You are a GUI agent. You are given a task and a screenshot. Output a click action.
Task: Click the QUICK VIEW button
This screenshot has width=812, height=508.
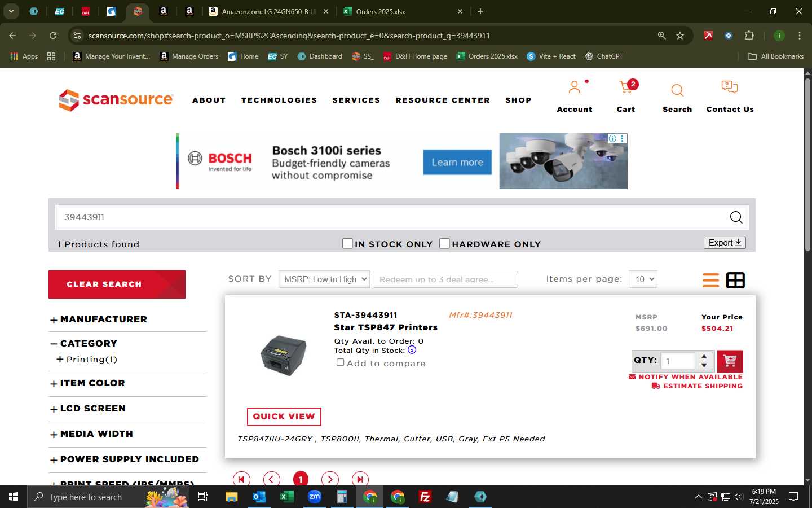pyautogui.click(x=284, y=417)
